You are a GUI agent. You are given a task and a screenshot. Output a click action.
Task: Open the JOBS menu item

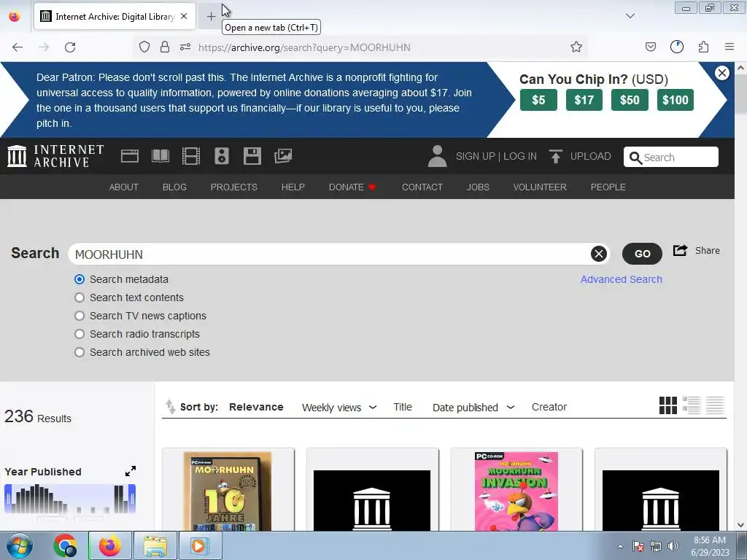click(x=478, y=187)
